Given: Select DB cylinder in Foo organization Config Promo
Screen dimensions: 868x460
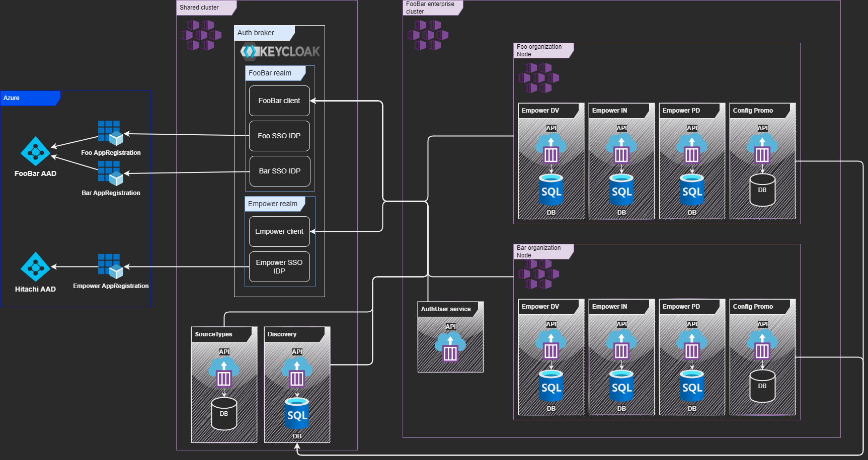Looking at the screenshot, I should tap(762, 190).
